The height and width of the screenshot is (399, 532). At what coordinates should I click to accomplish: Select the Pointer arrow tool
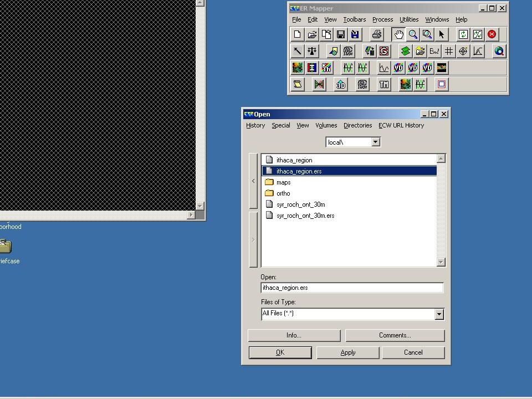pos(442,34)
